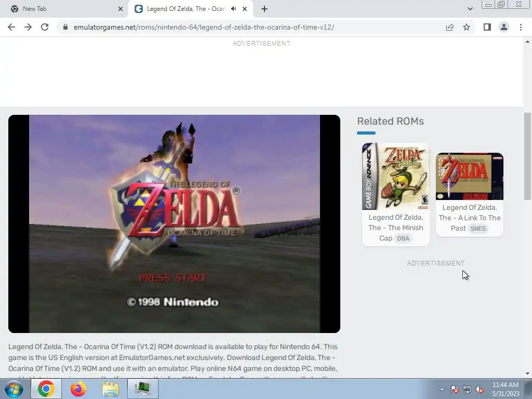Open the Chrome profile menu

click(504, 27)
